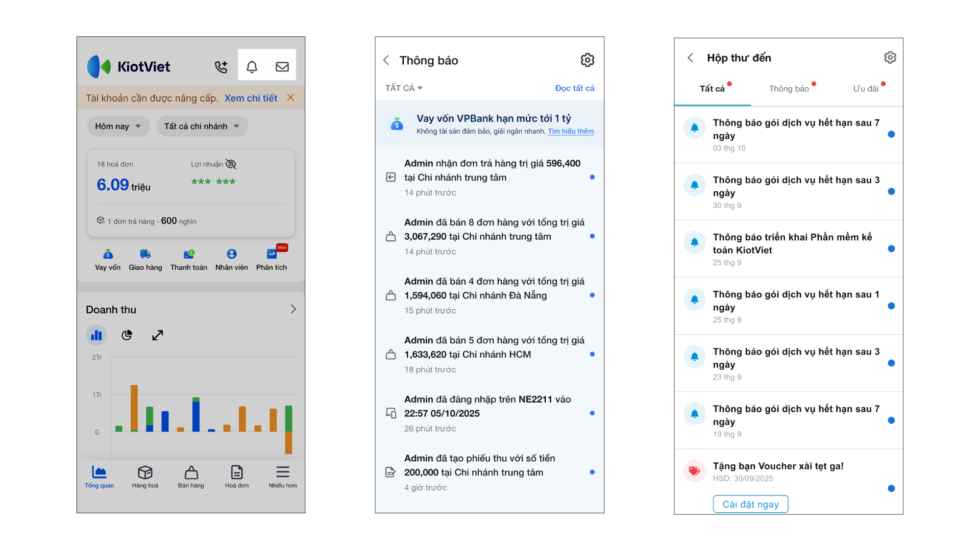Toggle profit visibility eye icon

pyautogui.click(x=231, y=164)
